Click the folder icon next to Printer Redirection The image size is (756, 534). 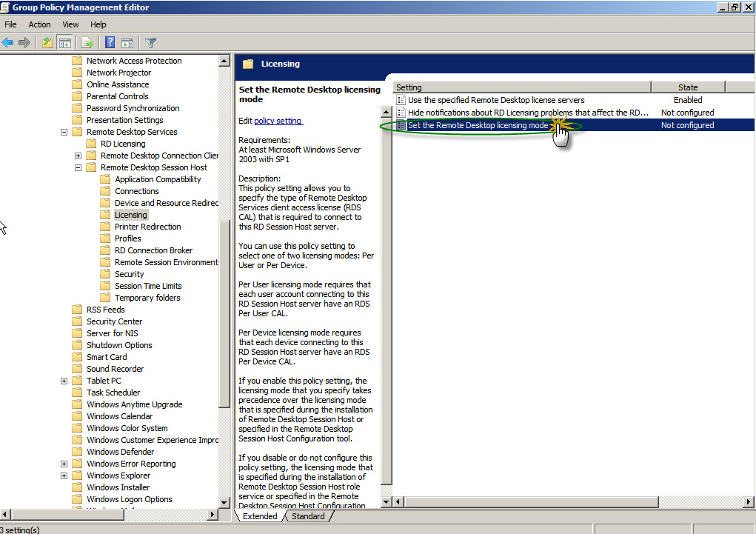pyautogui.click(x=105, y=227)
